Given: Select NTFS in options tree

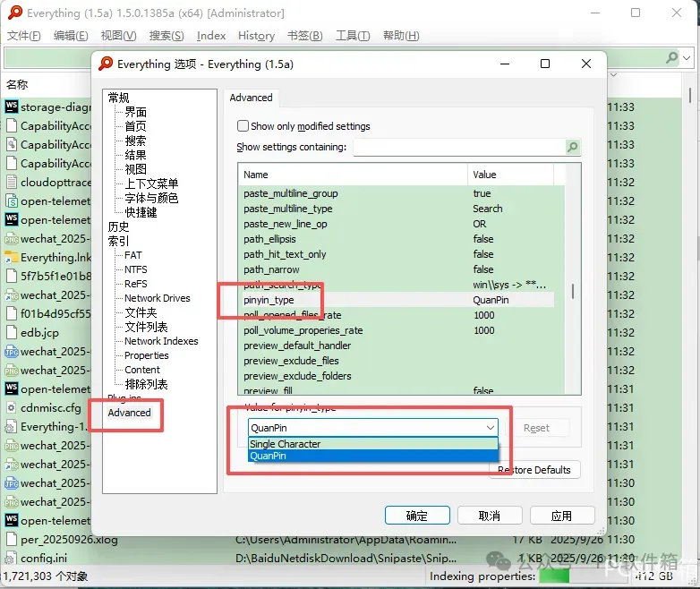Looking at the screenshot, I should (136, 269).
